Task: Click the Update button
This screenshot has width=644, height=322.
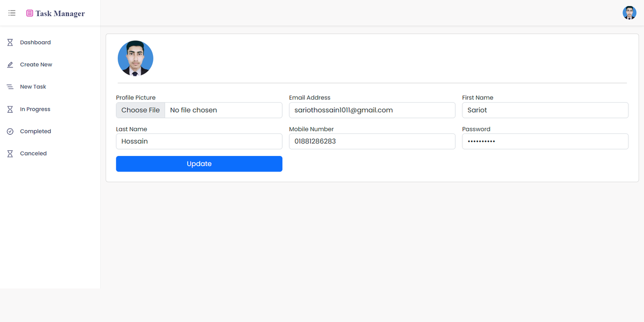Action: click(x=199, y=164)
